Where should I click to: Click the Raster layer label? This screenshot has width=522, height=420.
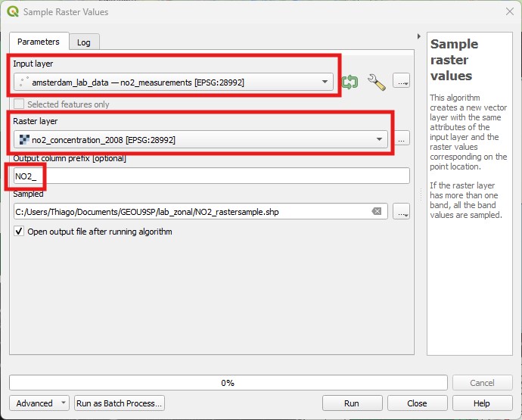(36, 121)
